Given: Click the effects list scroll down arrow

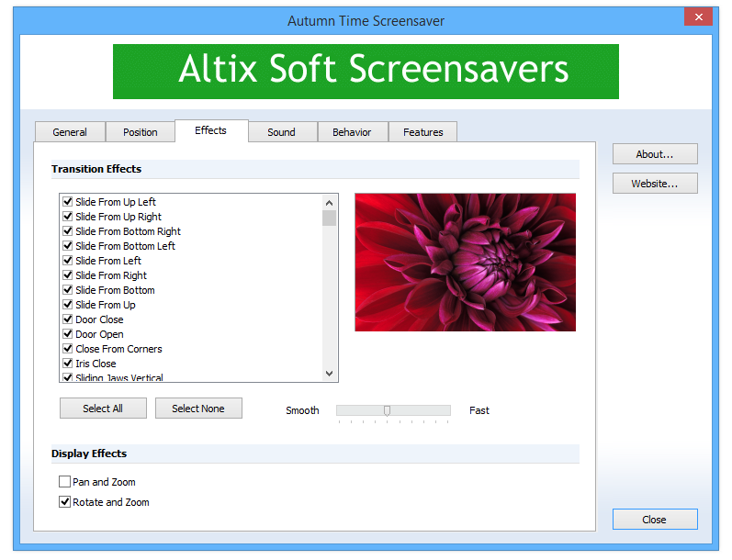Looking at the screenshot, I should click(329, 374).
